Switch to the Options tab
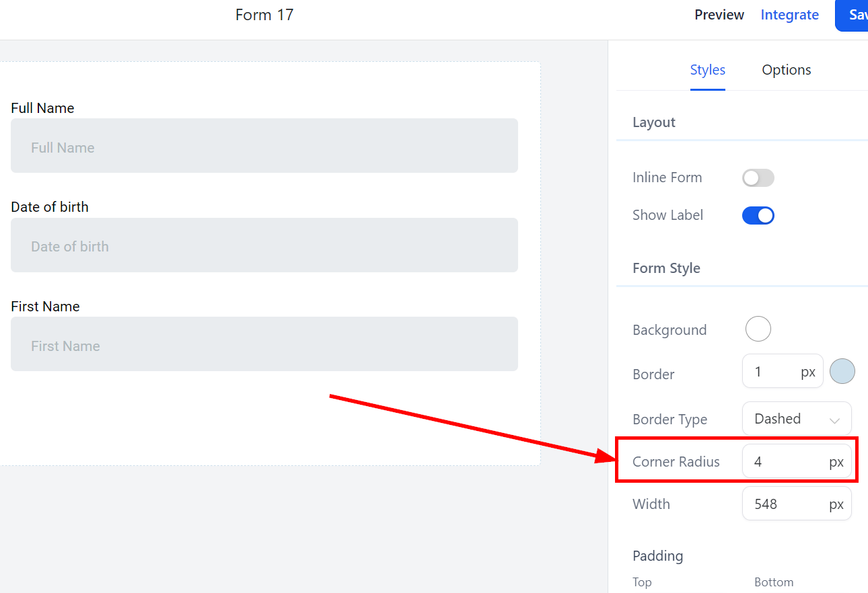This screenshot has height=593, width=868. [x=786, y=70]
